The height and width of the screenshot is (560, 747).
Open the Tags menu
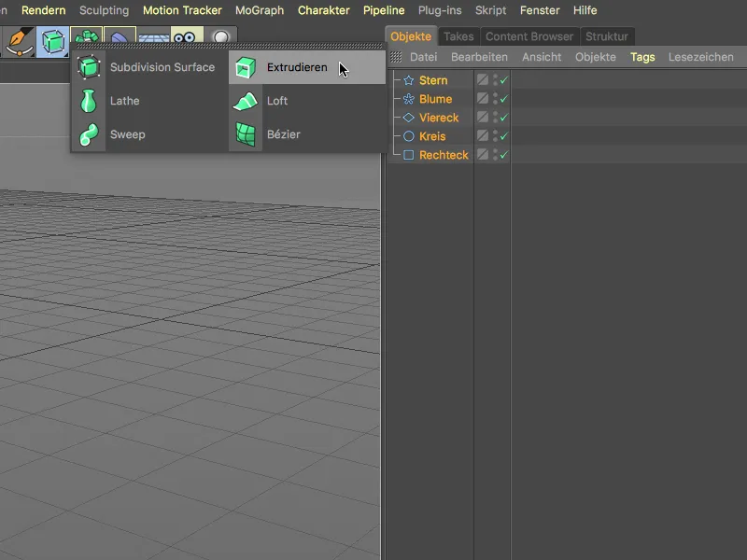(x=642, y=57)
